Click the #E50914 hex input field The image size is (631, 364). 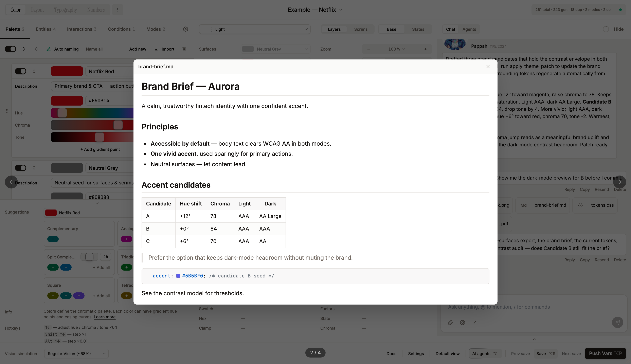[x=109, y=101]
